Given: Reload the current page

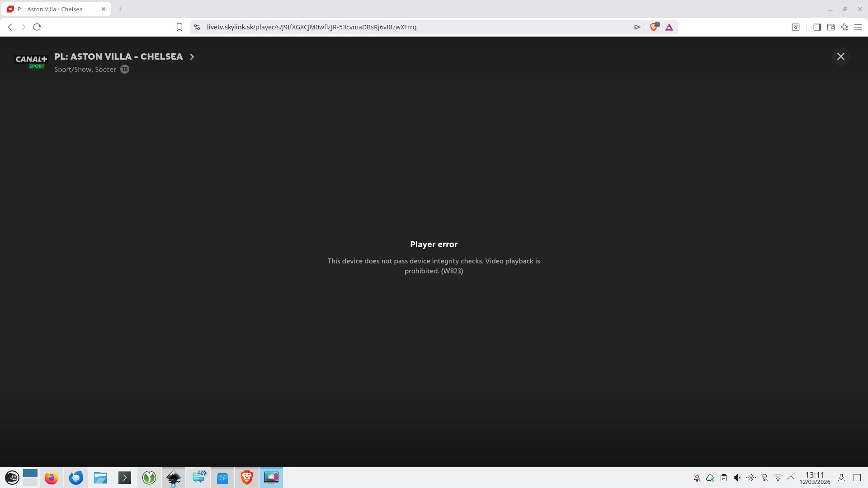Looking at the screenshot, I should [37, 27].
